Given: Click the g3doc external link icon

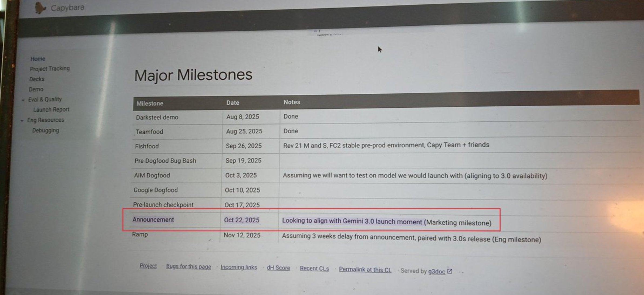Looking at the screenshot, I should [x=450, y=271].
